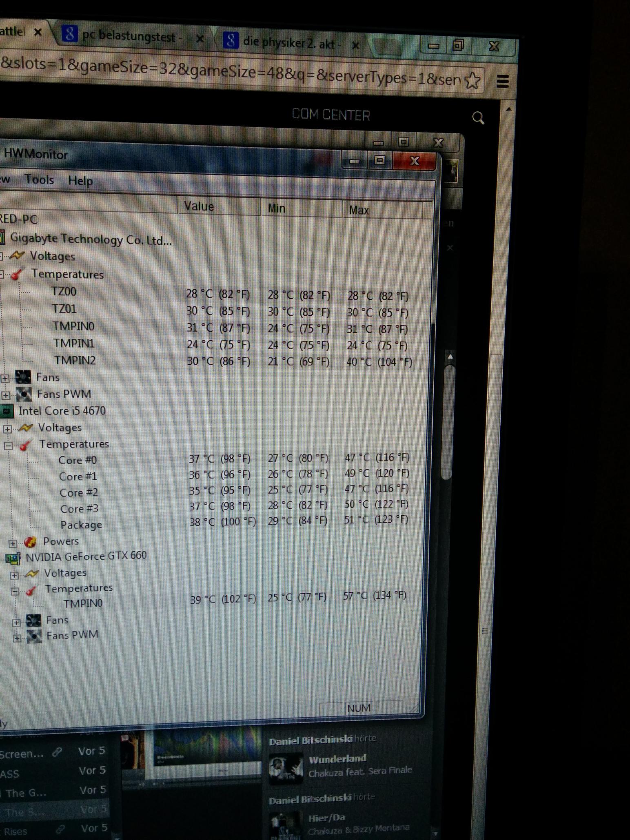The height and width of the screenshot is (840, 630).
Task: Click the thermometer icon under Gigabyte Technology
Action: coord(18,274)
